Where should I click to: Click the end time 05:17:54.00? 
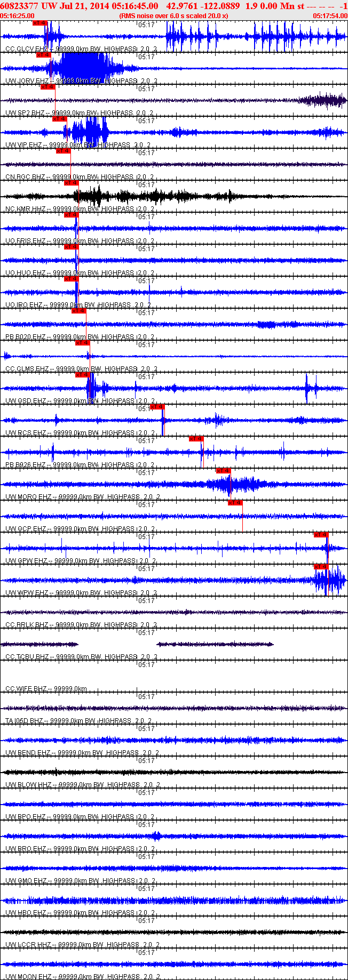click(330, 16)
